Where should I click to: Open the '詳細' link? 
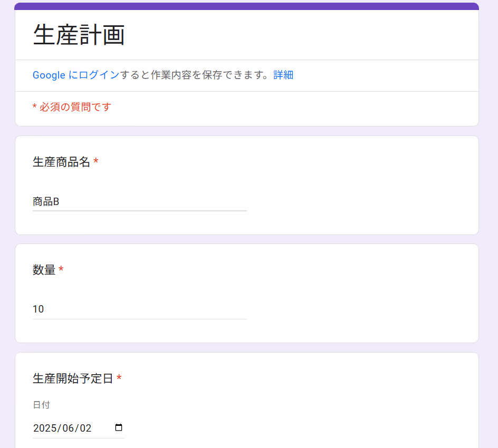283,75
